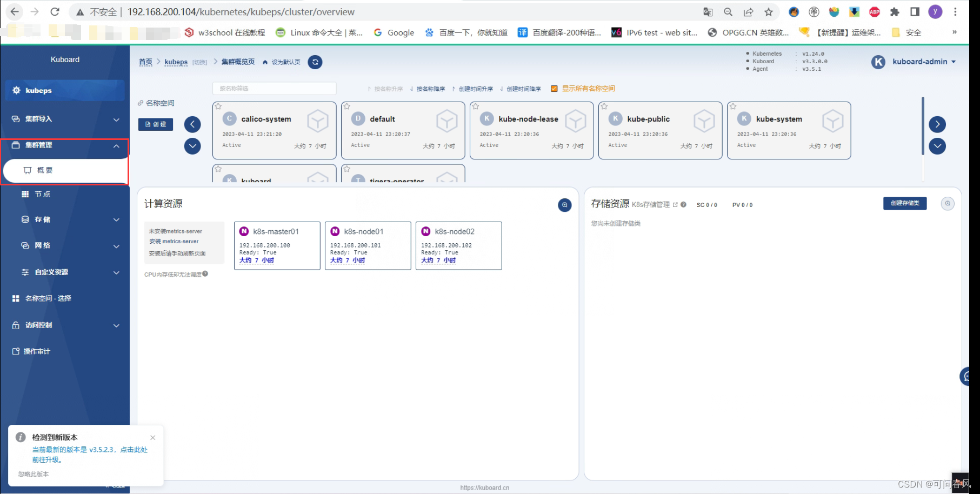Click the 首页 breadcrumb link

point(145,62)
